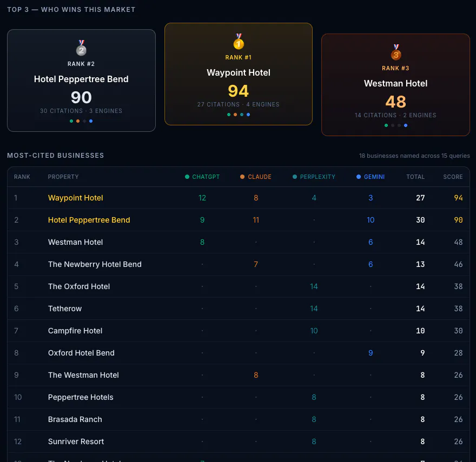The image size is (476, 462).
Task: Click the ChatGPT column header
Action: pos(202,177)
